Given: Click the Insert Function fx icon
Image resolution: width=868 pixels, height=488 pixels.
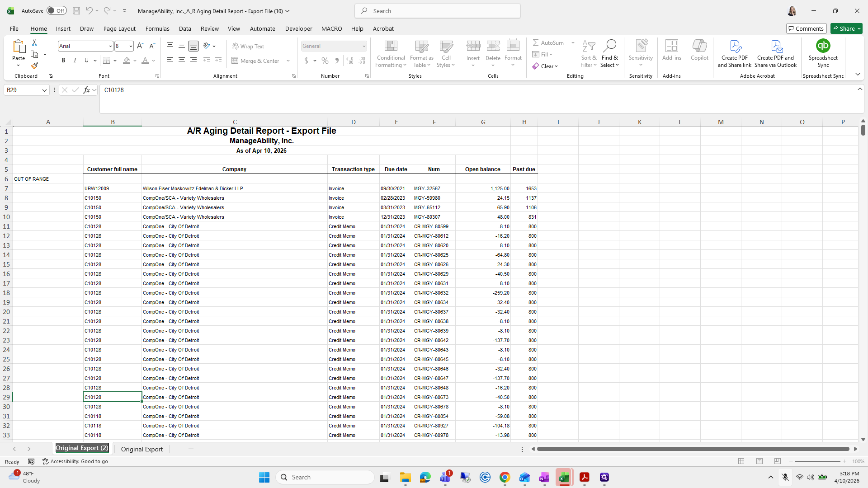Looking at the screenshot, I should tap(86, 90).
